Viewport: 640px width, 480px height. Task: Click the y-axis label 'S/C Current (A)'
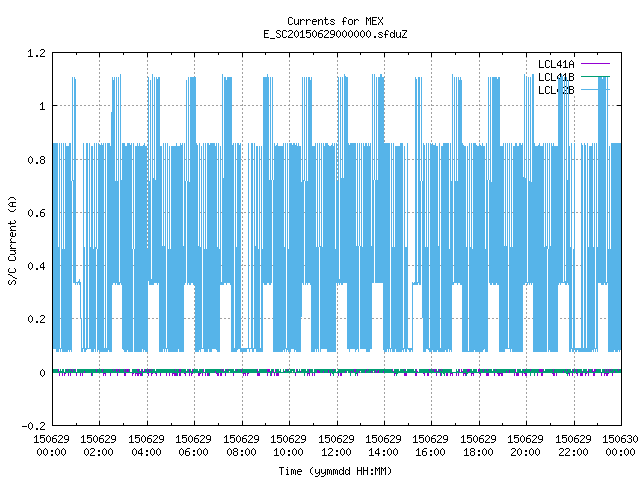click(x=12, y=240)
